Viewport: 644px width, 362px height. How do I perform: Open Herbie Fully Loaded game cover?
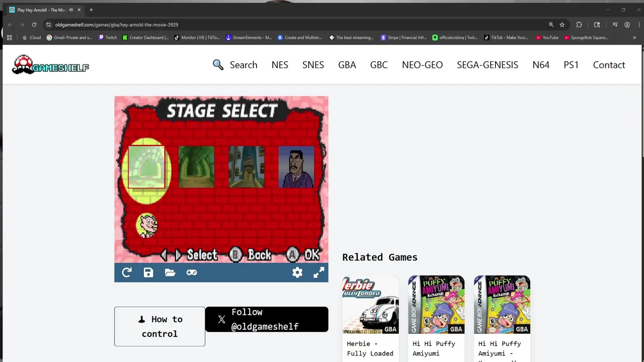coord(370,305)
